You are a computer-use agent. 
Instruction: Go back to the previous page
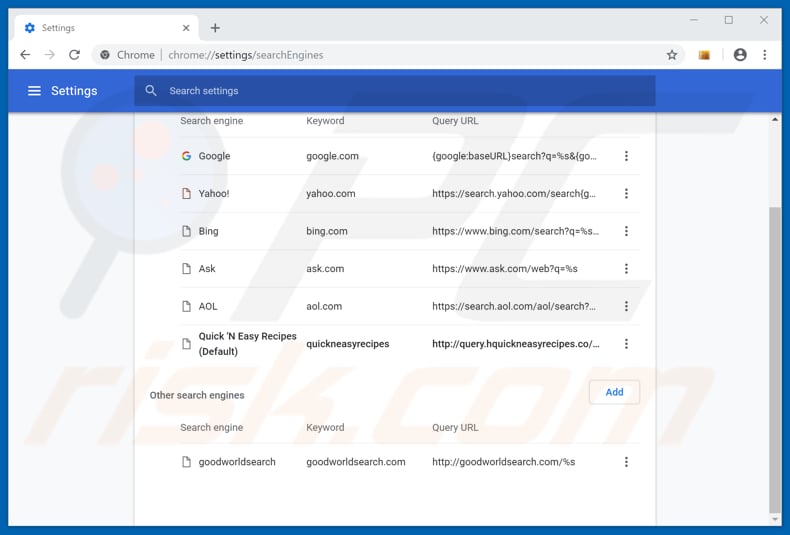(25, 55)
